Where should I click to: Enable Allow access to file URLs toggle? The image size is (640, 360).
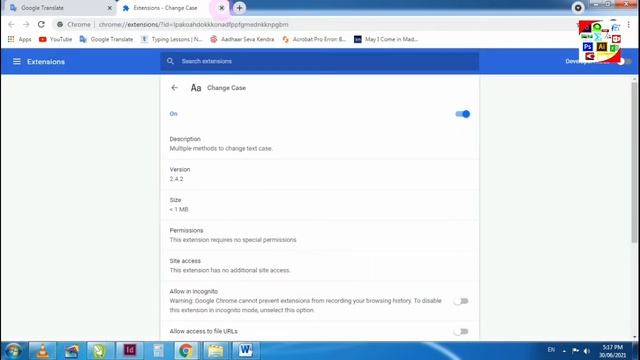pyautogui.click(x=461, y=331)
